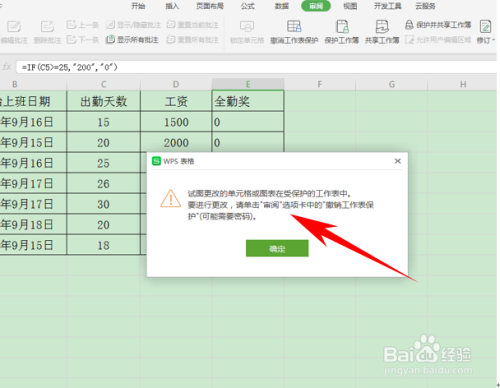The width and height of the screenshot is (500, 388).
Task: Click attendance cell with value 18
Action: tap(104, 245)
